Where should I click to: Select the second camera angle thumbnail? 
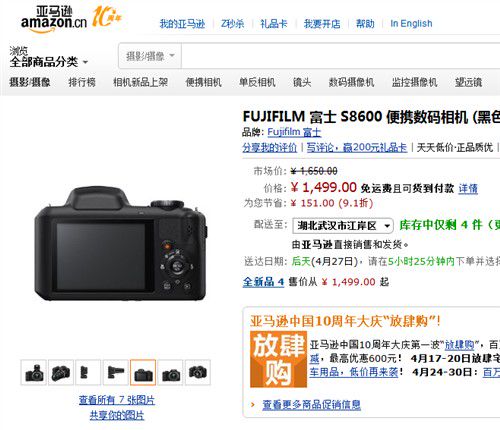tap(61, 372)
